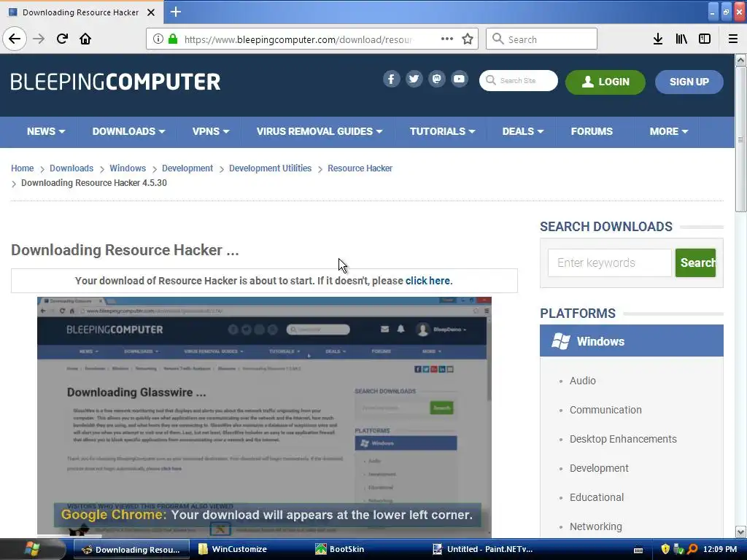This screenshot has width=747, height=560.
Task: Toggle the Firefox sidebar icon
Action: click(705, 39)
